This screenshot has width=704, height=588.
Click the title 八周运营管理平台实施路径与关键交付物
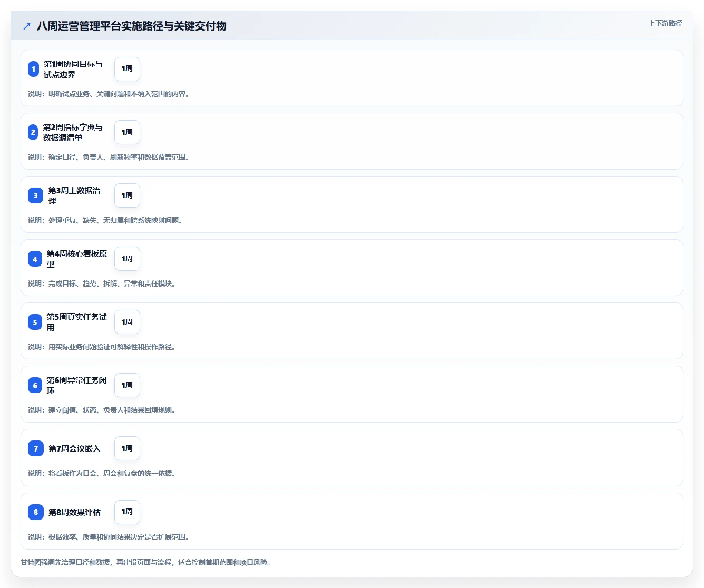(x=132, y=26)
